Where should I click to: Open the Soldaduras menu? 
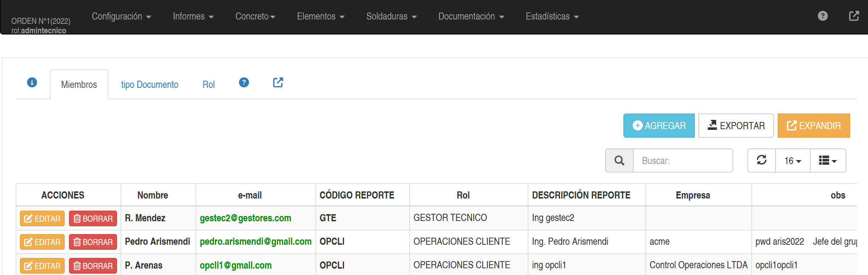click(x=391, y=16)
